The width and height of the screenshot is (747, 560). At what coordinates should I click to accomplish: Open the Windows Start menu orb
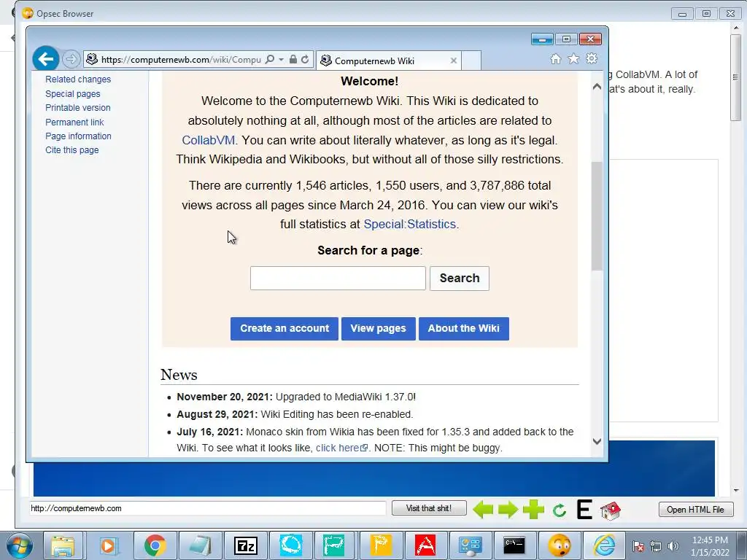[x=19, y=545]
